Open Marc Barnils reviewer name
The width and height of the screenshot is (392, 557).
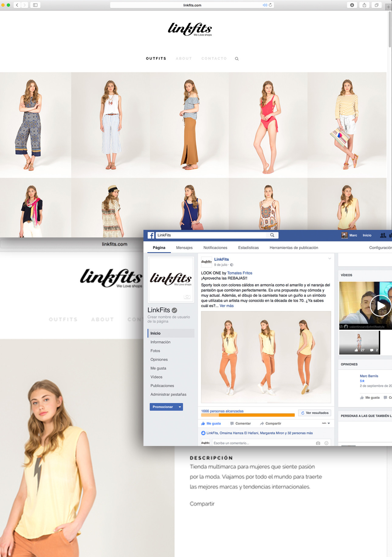pos(369,376)
